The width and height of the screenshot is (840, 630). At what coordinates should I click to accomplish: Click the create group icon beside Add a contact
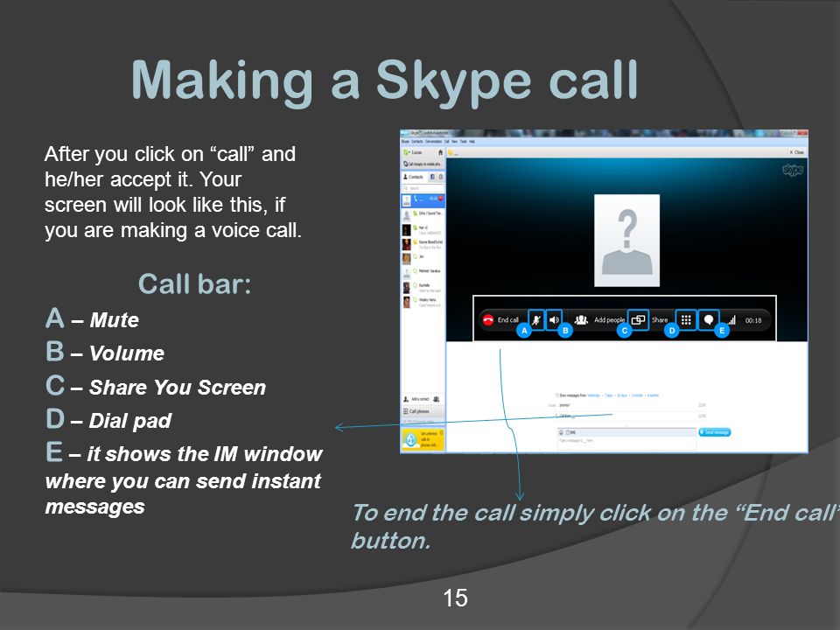[437, 399]
